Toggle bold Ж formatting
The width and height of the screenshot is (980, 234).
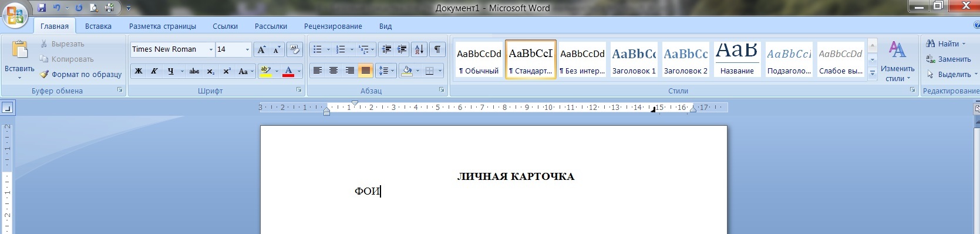point(139,71)
